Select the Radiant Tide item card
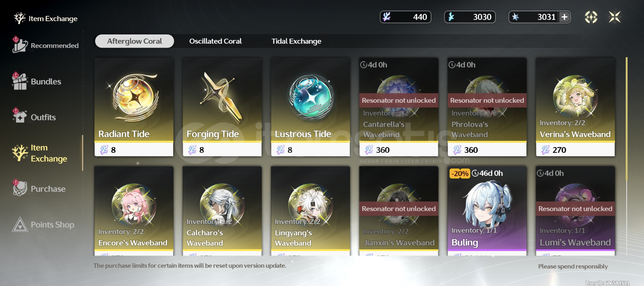 (x=134, y=107)
